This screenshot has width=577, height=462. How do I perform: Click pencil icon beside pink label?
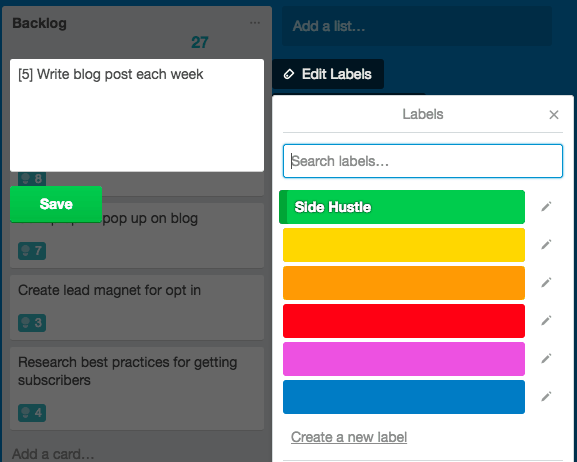pos(546,359)
